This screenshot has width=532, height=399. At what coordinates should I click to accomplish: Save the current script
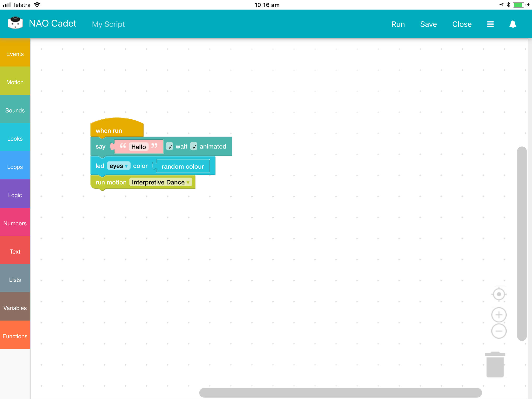(x=428, y=24)
